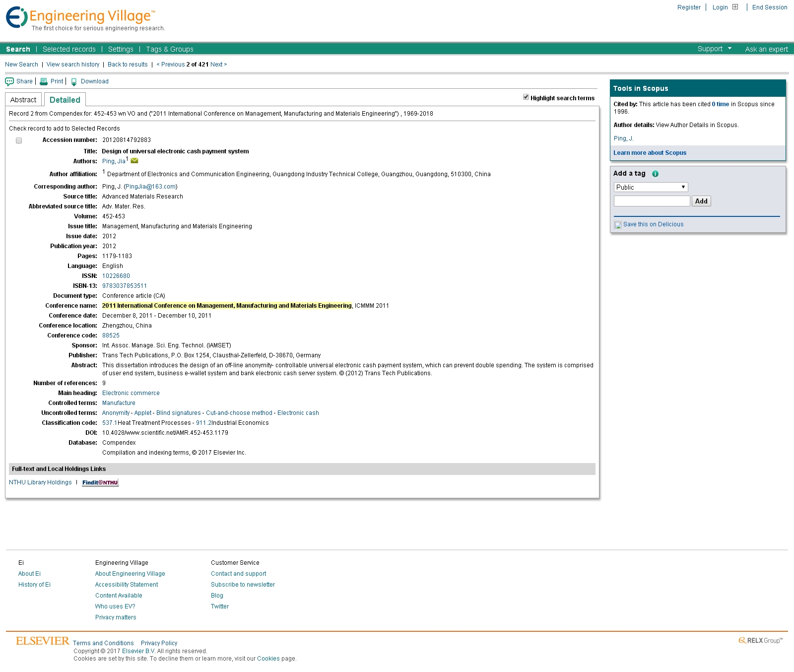Click Electronic commerce main heading
This screenshot has width=794, height=672.
pos(131,393)
